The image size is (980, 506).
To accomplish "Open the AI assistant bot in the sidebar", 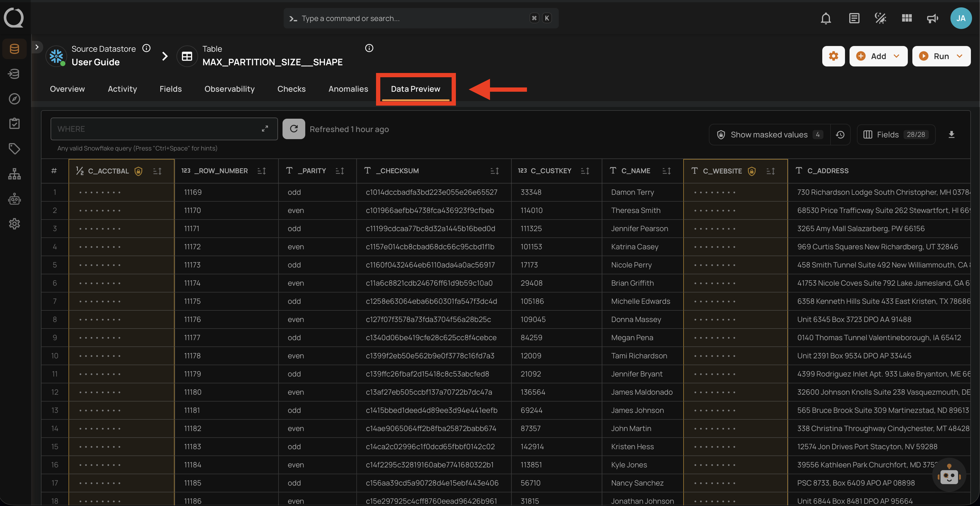I will [14, 199].
